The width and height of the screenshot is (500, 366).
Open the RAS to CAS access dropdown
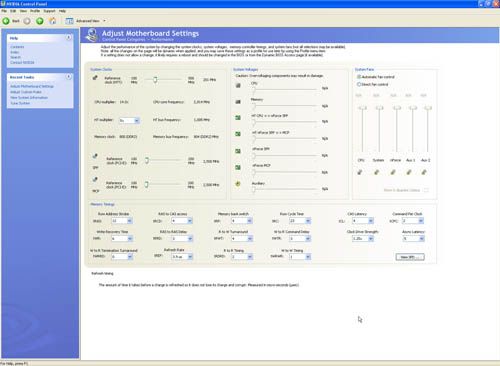point(190,221)
